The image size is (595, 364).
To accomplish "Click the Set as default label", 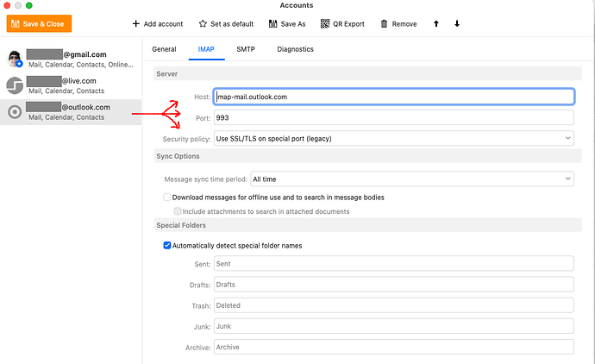I will tap(232, 24).
